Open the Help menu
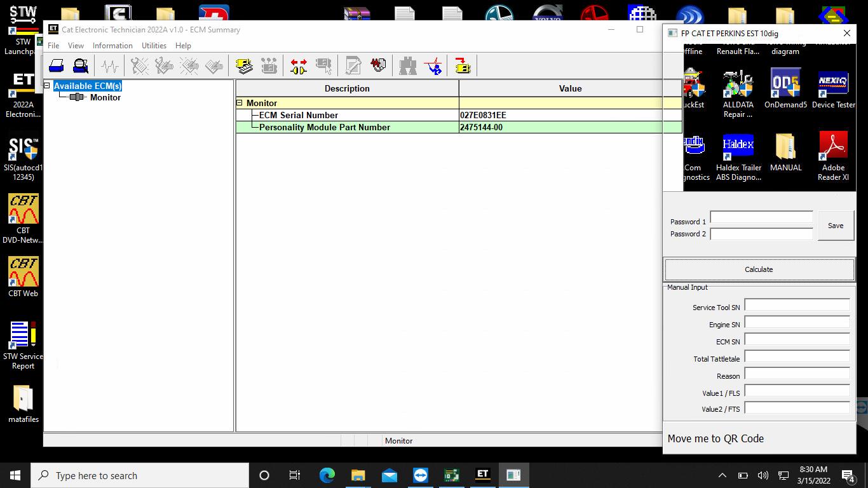The width and height of the screenshot is (868, 488). tap(183, 46)
